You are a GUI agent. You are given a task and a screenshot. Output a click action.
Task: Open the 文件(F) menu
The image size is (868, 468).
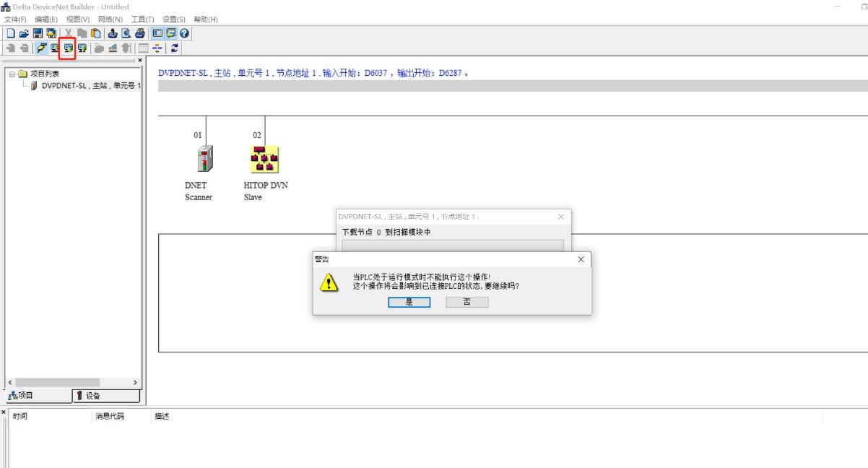(15, 19)
